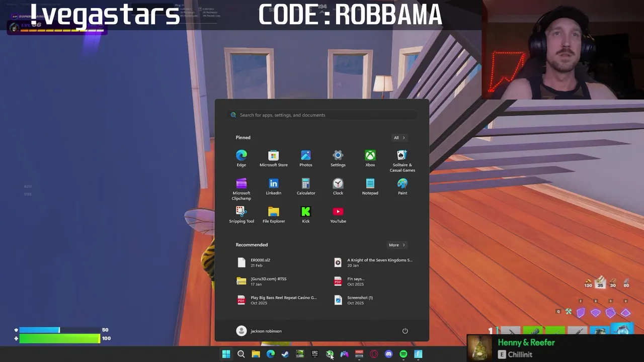Expand All apps list

pos(399,137)
